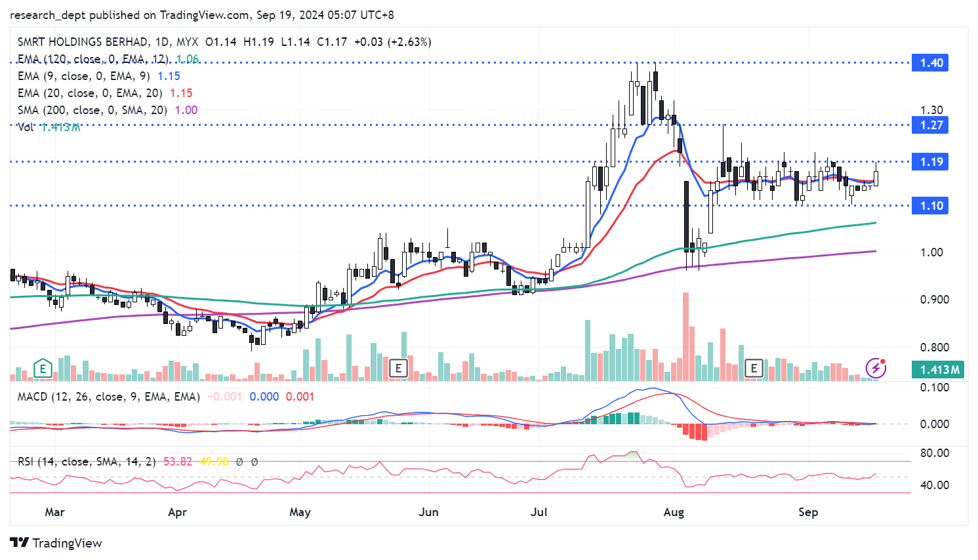Click the Vol indicator legend label
The image size is (978, 560).
[26, 127]
